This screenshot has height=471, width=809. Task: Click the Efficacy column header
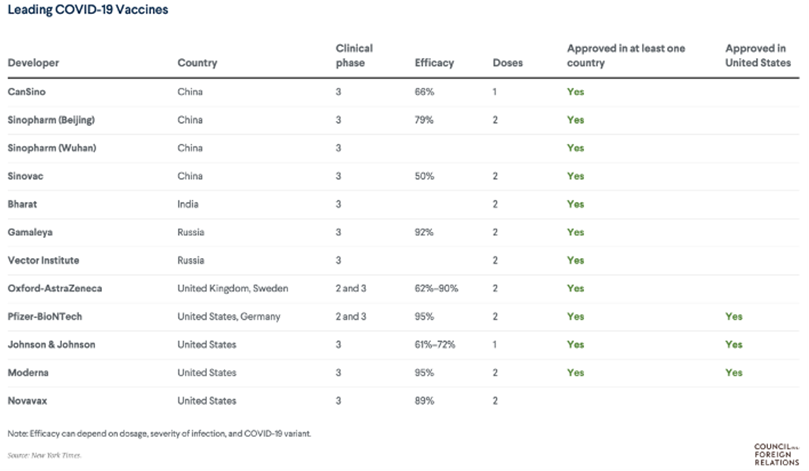(x=434, y=63)
